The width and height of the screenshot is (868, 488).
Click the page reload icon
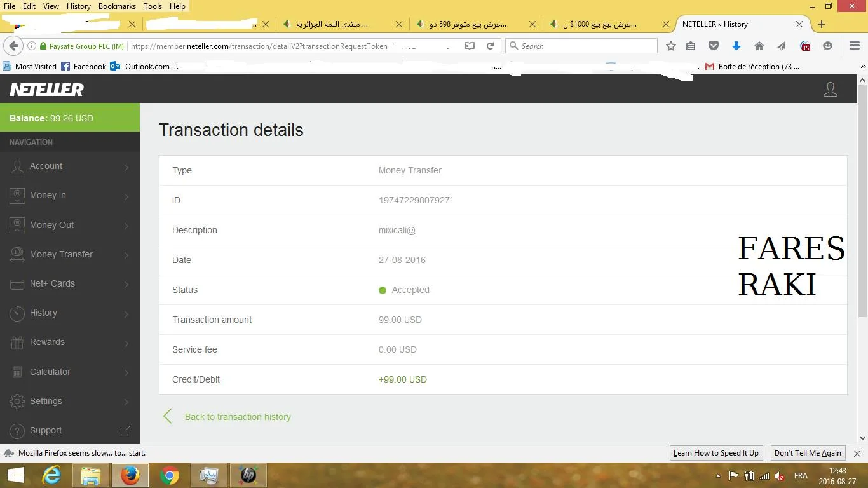490,46
